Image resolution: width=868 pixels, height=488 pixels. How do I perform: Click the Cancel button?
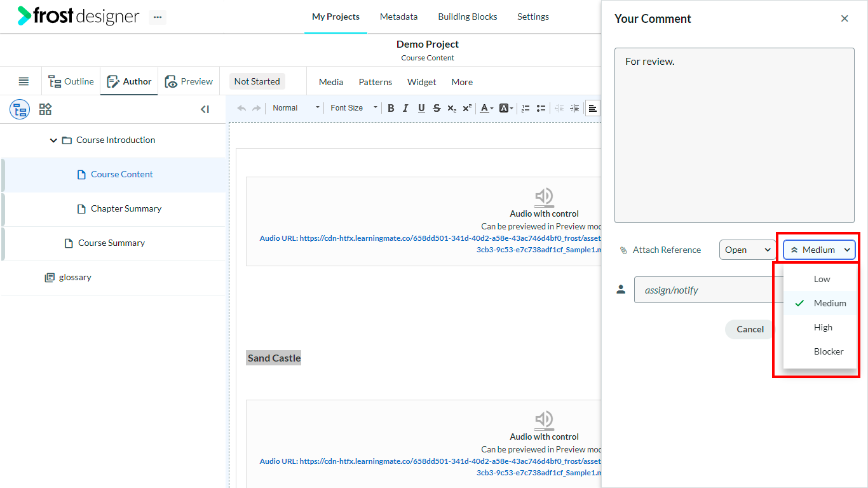750,329
